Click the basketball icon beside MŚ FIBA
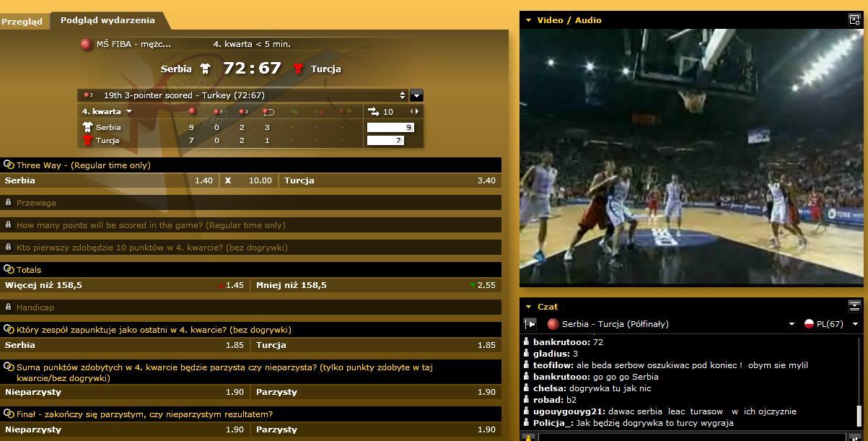The image size is (868, 441). coord(87,44)
